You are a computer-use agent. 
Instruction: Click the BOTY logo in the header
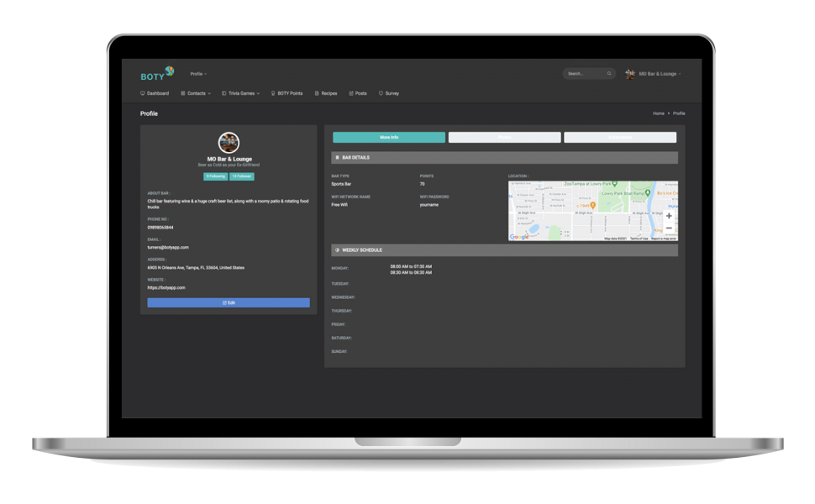(156, 74)
